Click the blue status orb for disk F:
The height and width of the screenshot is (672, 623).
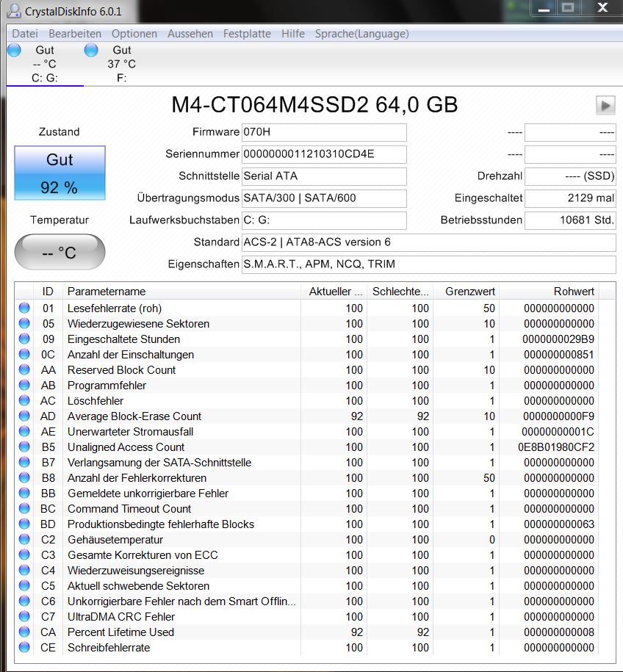tap(91, 50)
